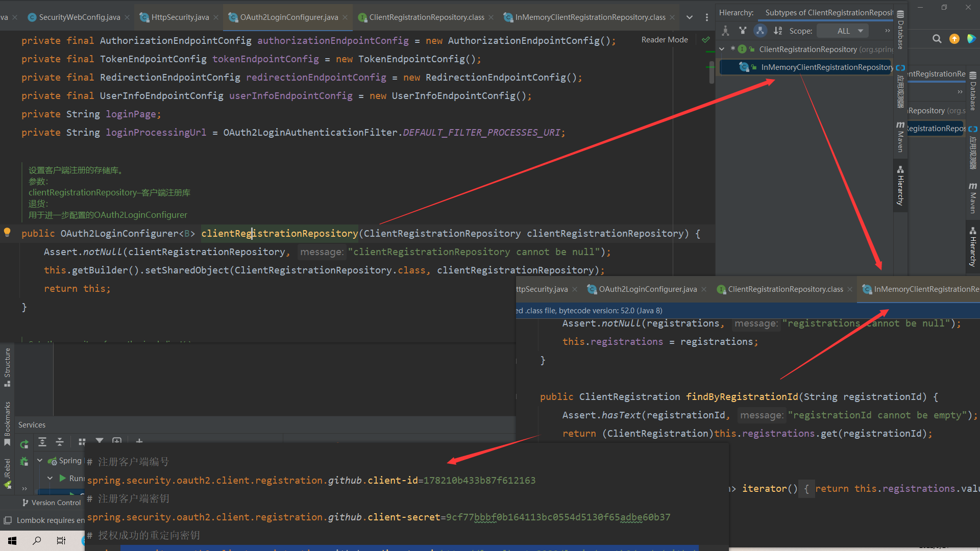Close the upper OAuth2LoginConfigurer.java tab
The width and height of the screenshot is (980, 551).
pyautogui.click(x=345, y=17)
